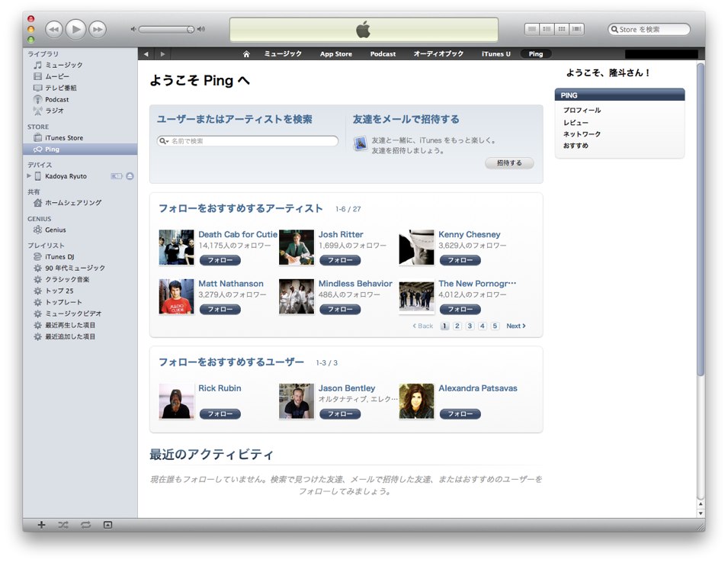Open プロフィール in the PING panel
The image size is (728, 566).
point(582,110)
